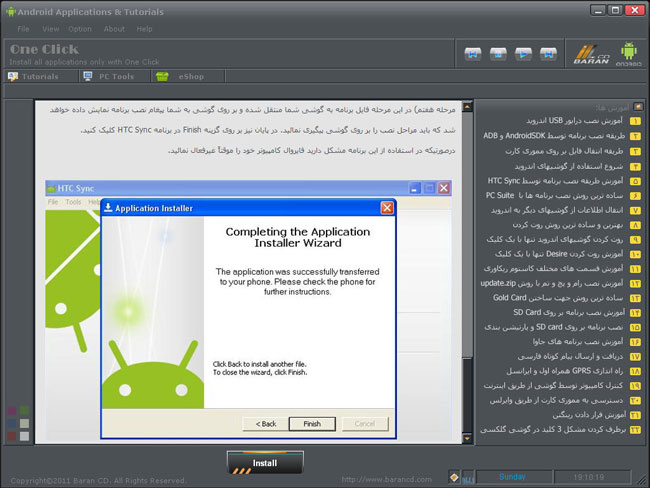Click the scroll-down arrow of the tutorial pane
The width and height of the screenshot is (650, 488).
coord(467,438)
